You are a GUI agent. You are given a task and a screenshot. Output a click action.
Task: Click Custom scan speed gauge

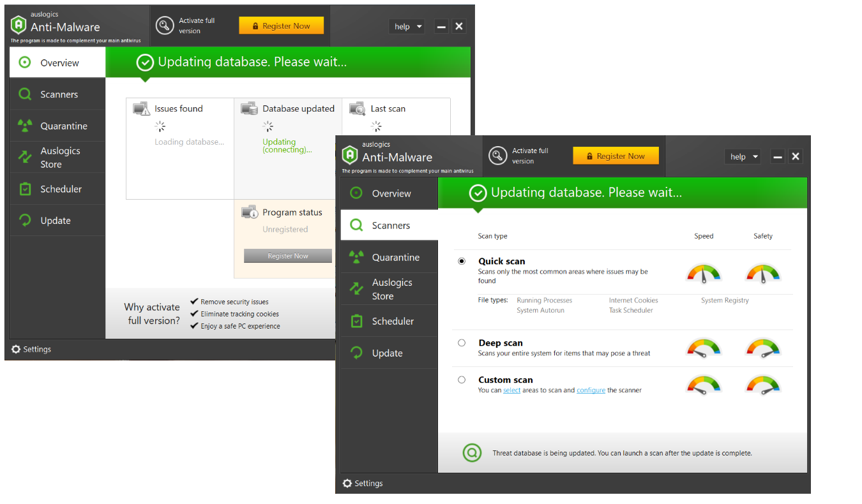click(x=703, y=385)
